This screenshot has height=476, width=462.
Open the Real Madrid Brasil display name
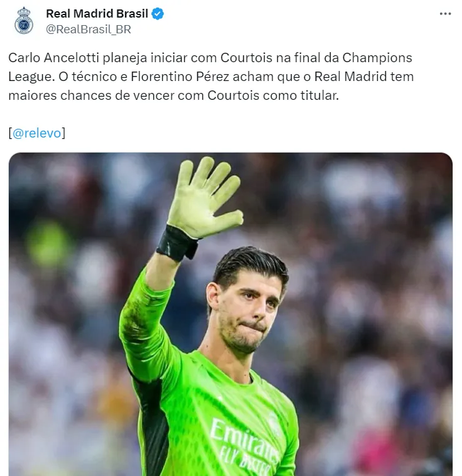point(97,14)
